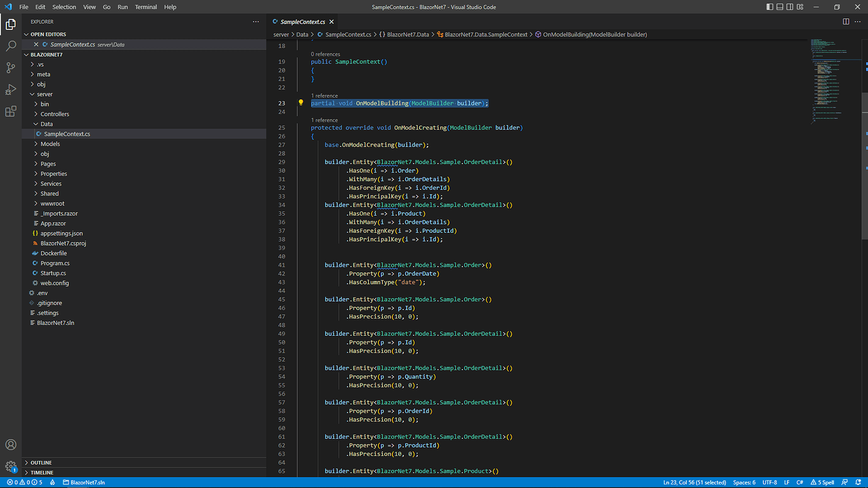Click the OnModelBuilding breadcrumb item

pyautogui.click(x=591, y=35)
